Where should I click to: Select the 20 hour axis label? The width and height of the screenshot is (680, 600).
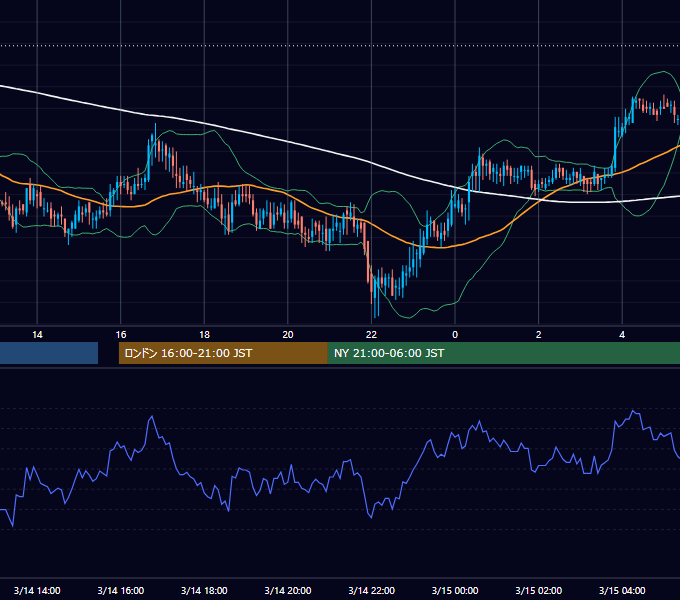point(288,335)
